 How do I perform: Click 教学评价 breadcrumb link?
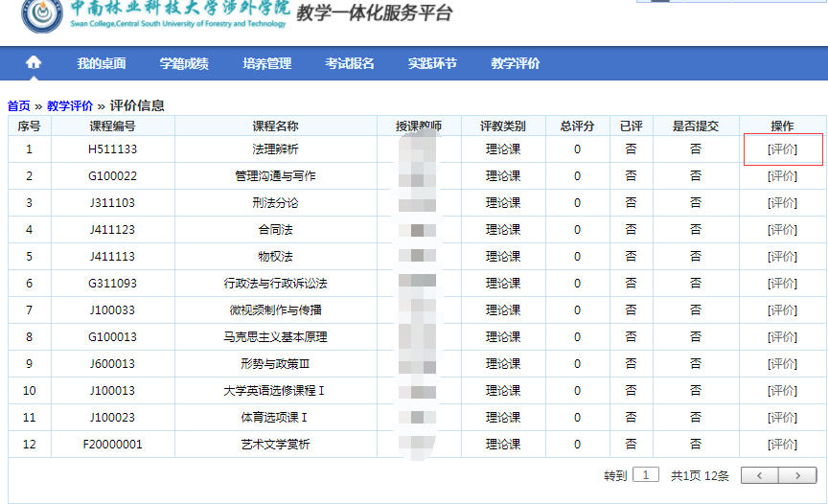coord(70,106)
